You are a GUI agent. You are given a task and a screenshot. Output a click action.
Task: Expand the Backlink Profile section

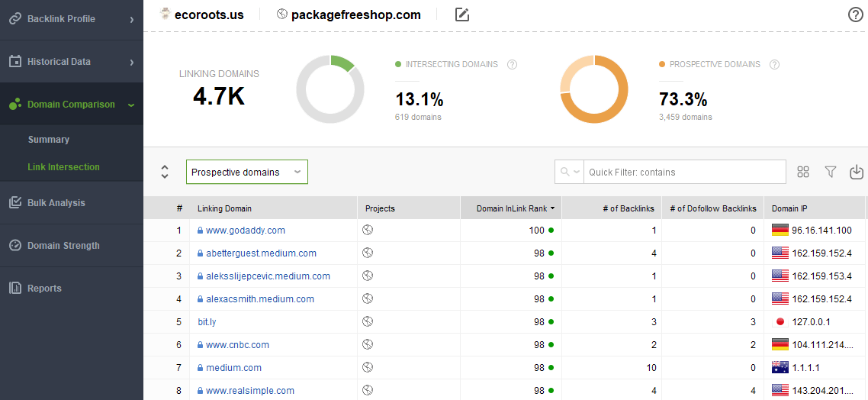pyautogui.click(x=72, y=19)
